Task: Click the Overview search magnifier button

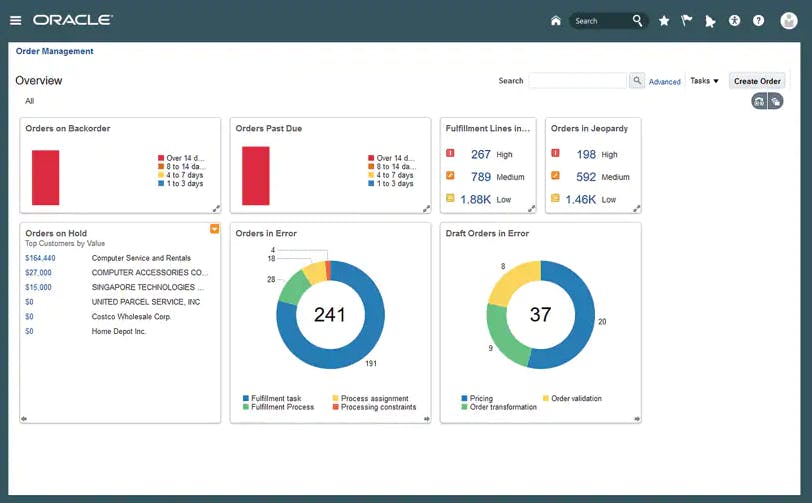Action: [x=637, y=81]
